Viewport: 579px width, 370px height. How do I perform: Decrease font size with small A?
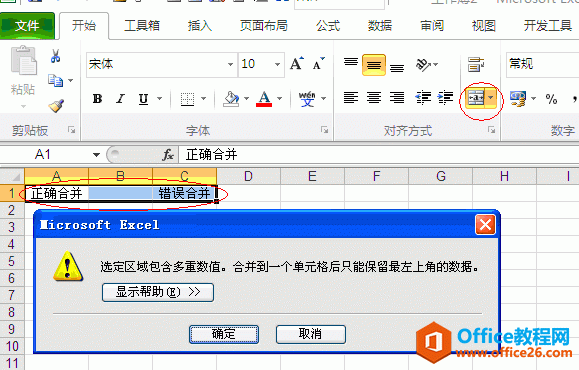tap(318, 64)
